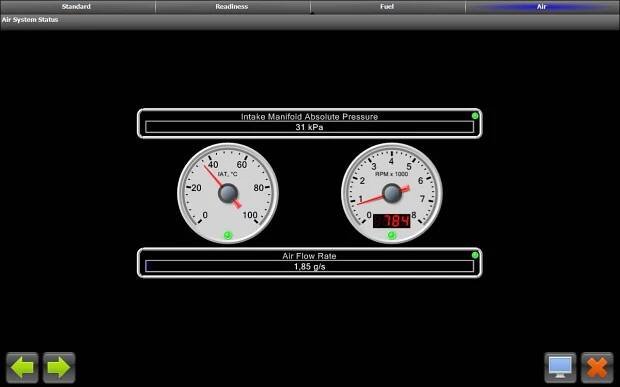Select the Fuel tab
The width and height of the screenshot is (620, 387).
(x=388, y=7)
